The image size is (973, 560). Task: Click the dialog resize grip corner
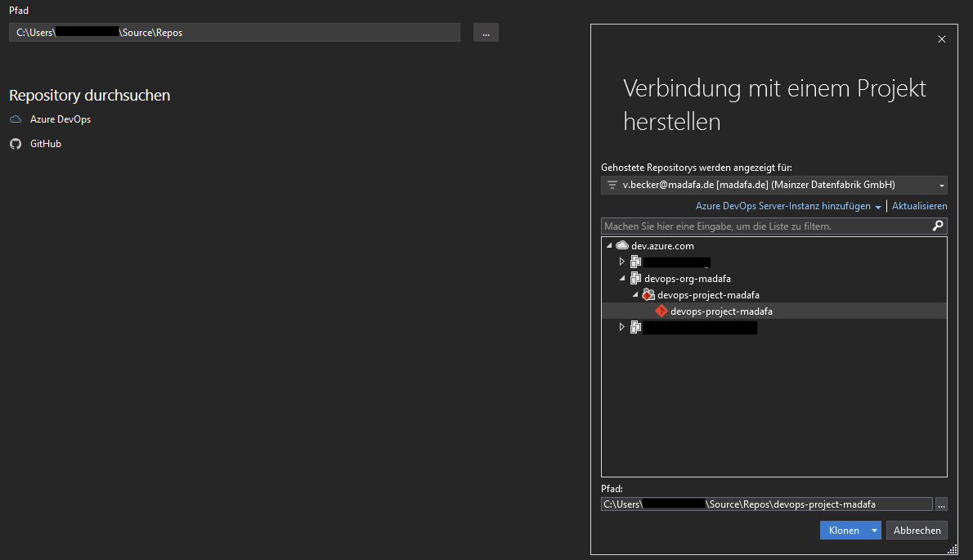tap(953, 549)
